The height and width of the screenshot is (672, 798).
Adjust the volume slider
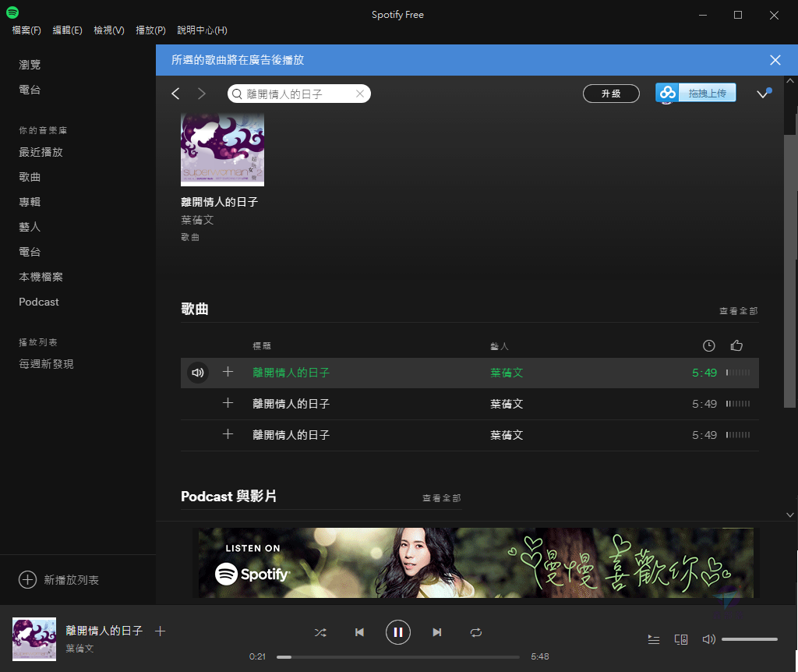(x=749, y=639)
